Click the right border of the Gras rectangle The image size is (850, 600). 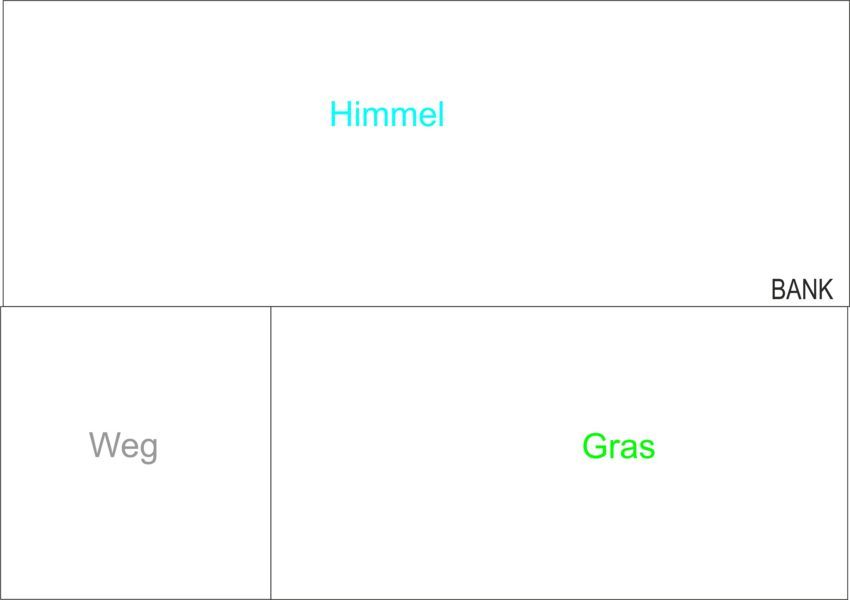click(848, 450)
